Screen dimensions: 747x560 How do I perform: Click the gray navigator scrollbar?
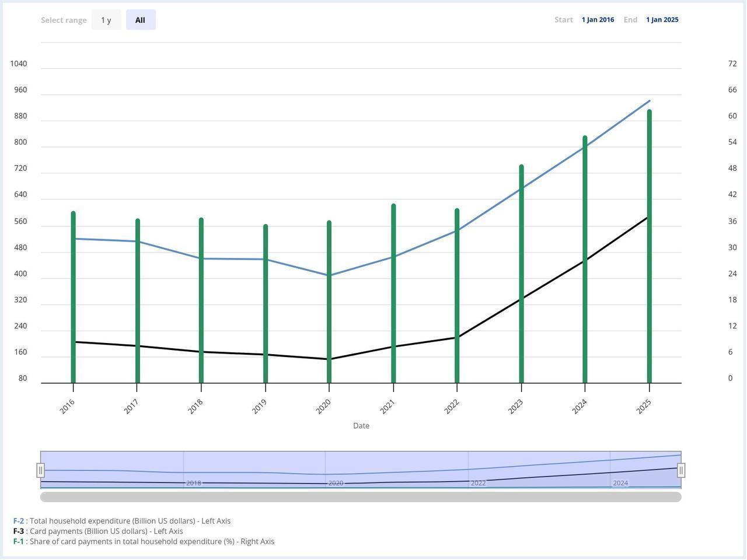tap(361, 497)
